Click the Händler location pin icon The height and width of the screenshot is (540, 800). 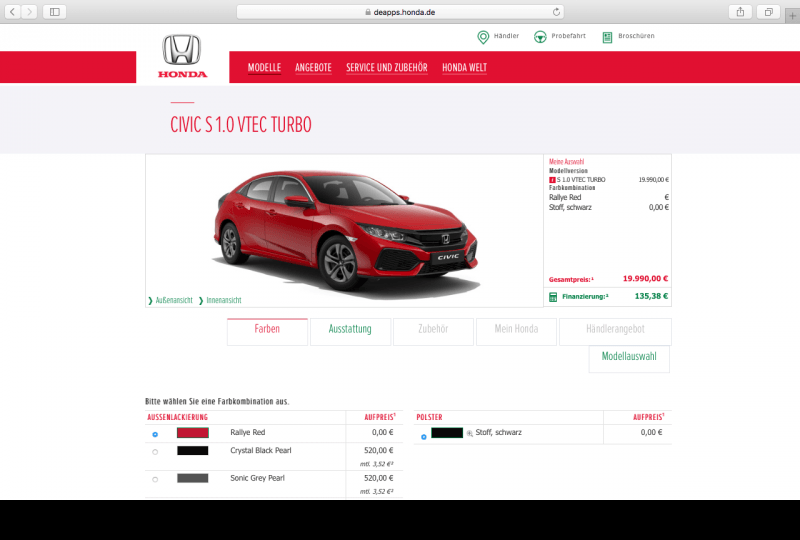point(483,37)
